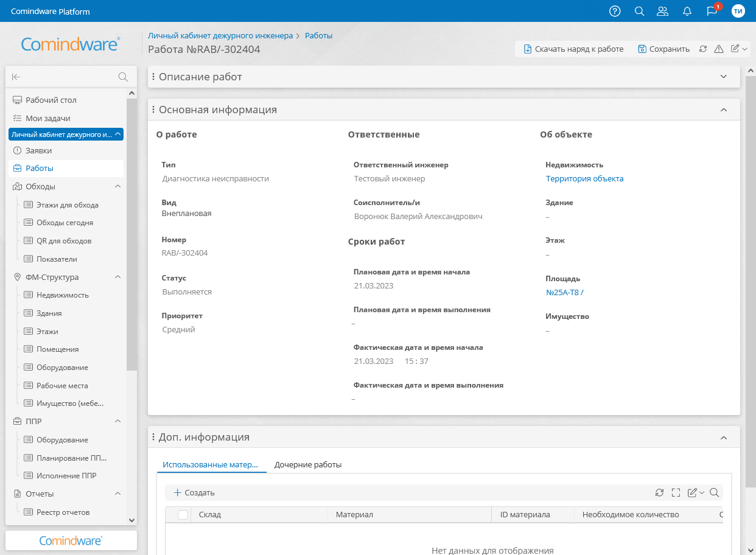Image resolution: width=756 pixels, height=555 pixels.
Task: Click the users group icon in header
Action: (x=663, y=11)
